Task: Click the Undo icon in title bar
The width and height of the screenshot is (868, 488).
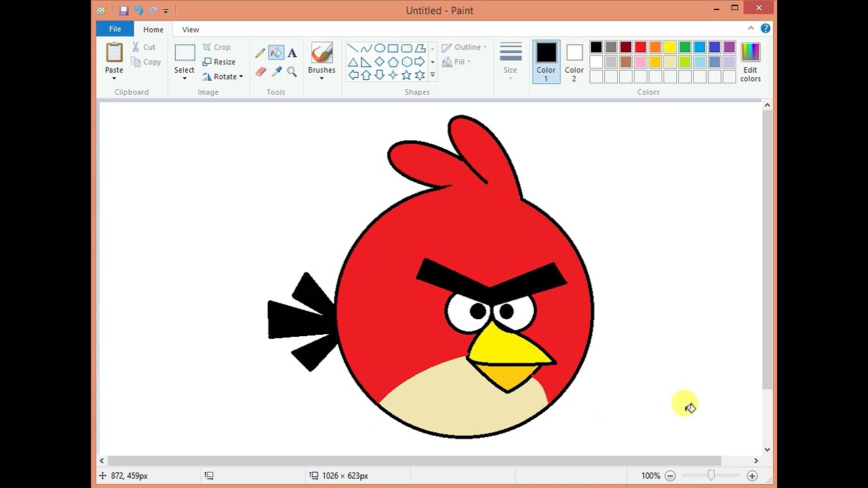Action: (x=138, y=10)
